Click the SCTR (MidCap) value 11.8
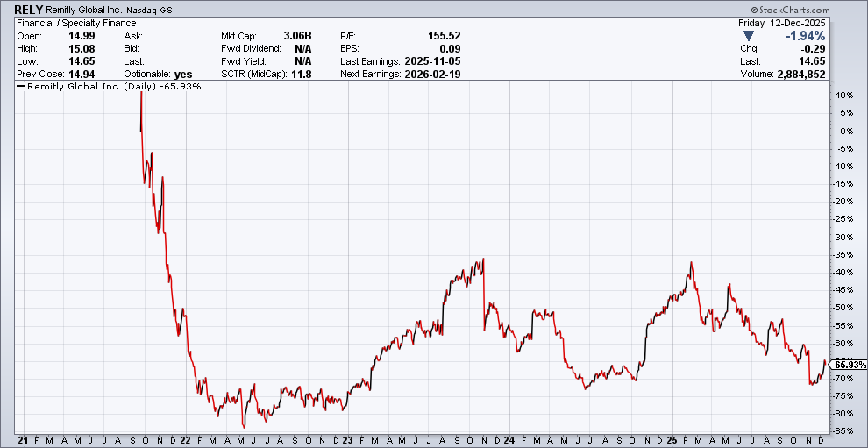868x448 pixels. pyautogui.click(x=303, y=75)
